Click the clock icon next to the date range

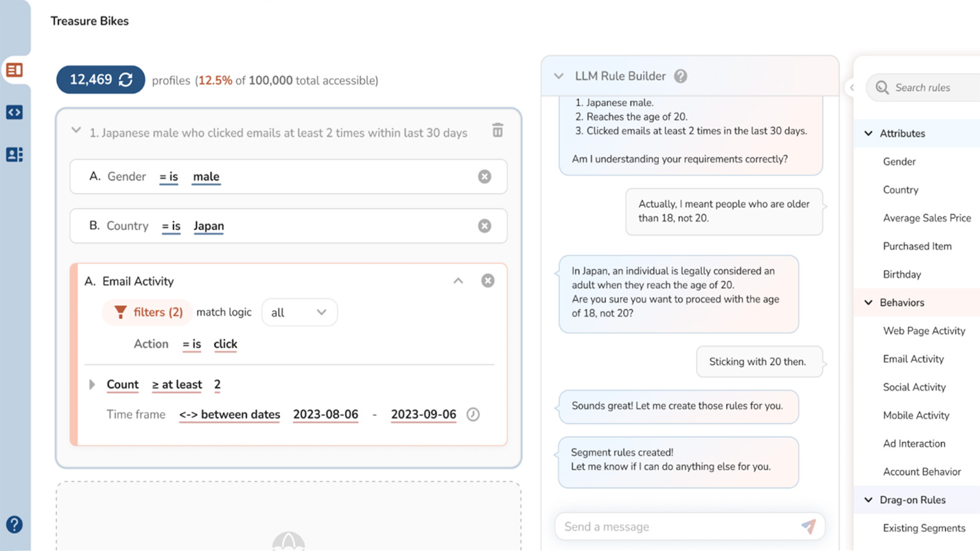point(472,414)
